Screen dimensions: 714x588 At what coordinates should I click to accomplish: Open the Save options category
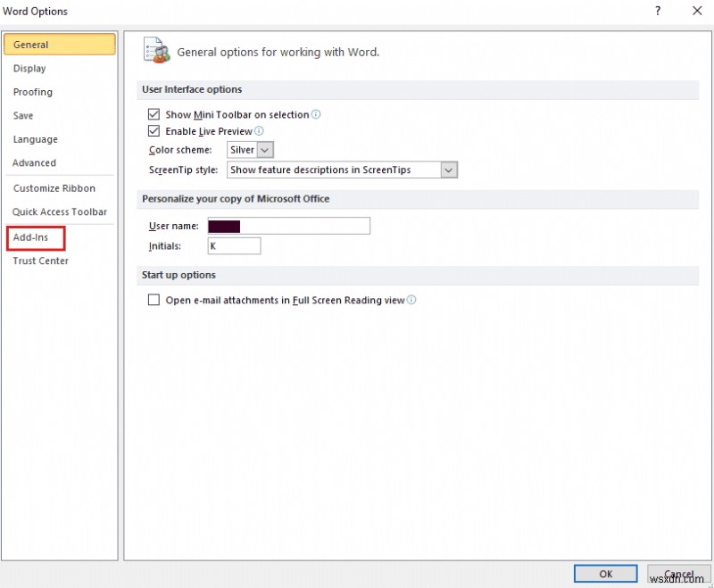[23, 116]
